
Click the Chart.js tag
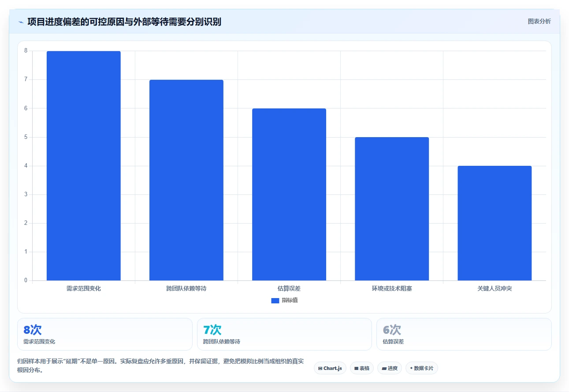(330, 368)
